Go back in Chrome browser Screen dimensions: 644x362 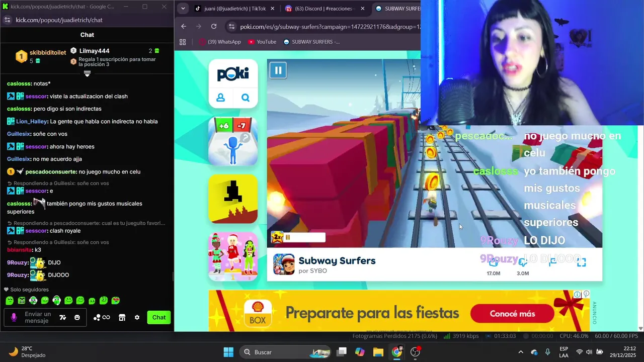click(x=184, y=26)
